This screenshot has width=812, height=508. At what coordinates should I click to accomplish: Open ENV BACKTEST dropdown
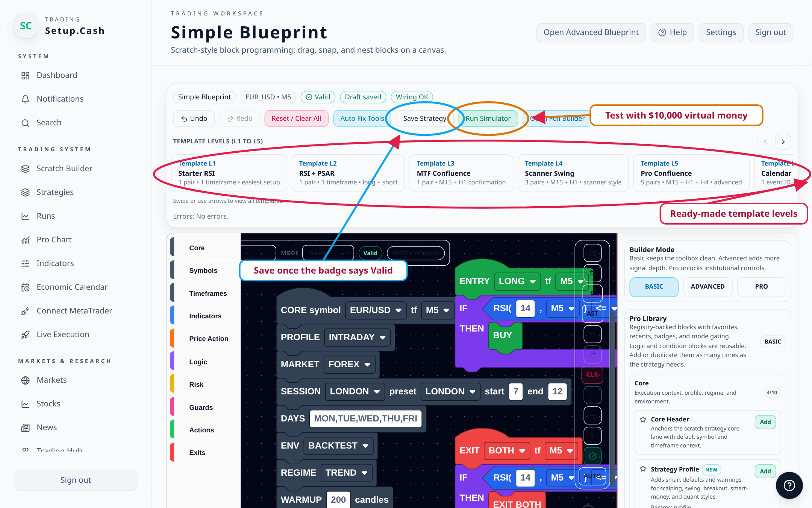click(338, 446)
